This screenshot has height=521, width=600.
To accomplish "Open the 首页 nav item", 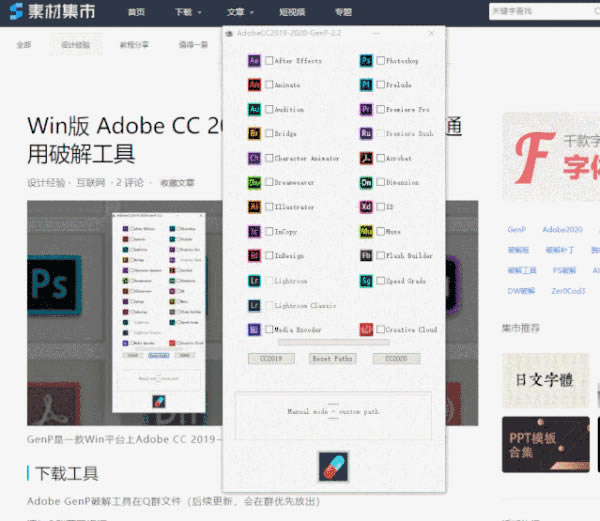I will click(x=136, y=12).
